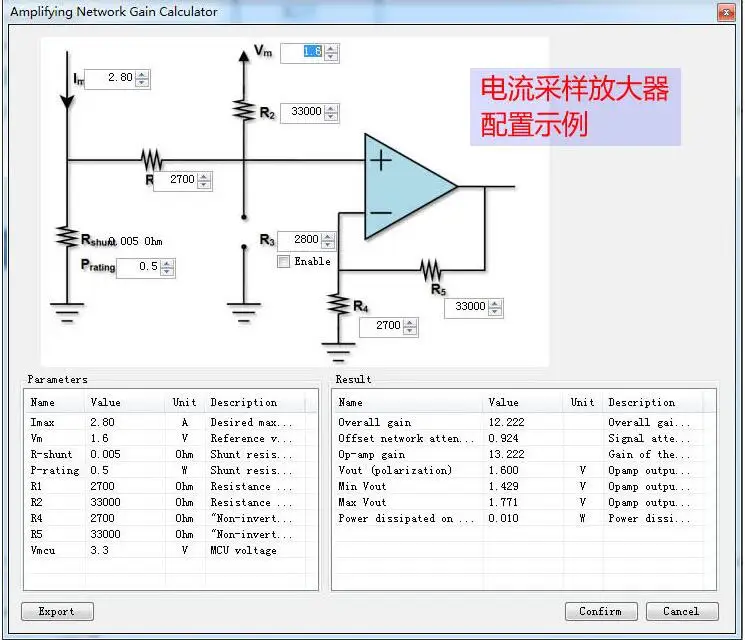745x640 pixels.
Task: Increase R3 value with up arrow
Action: (328, 237)
